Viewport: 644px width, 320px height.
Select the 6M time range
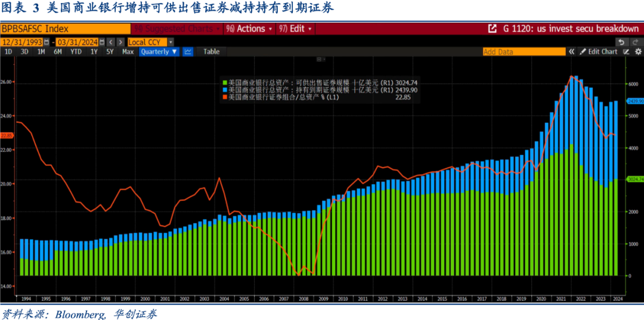coord(57,52)
